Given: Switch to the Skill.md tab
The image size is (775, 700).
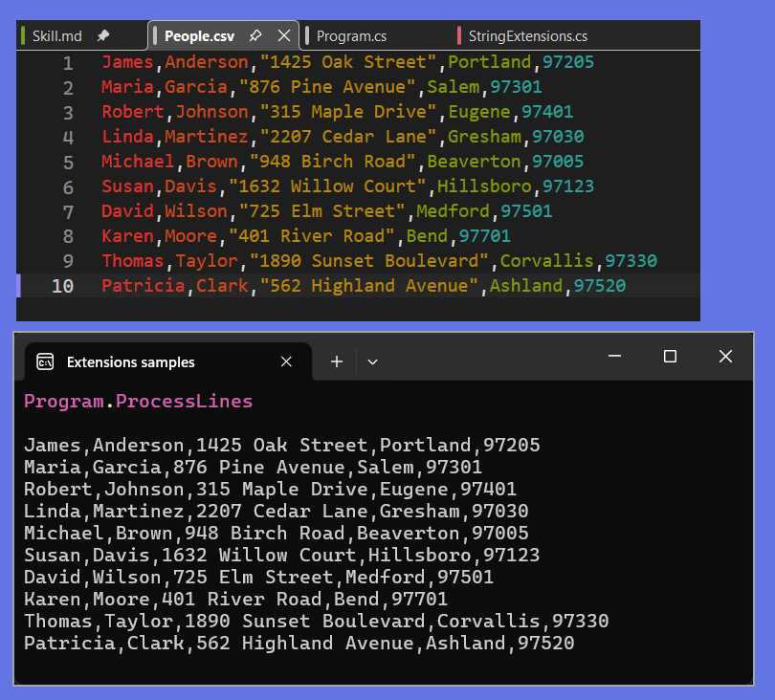Looking at the screenshot, I should click(56, 36).
